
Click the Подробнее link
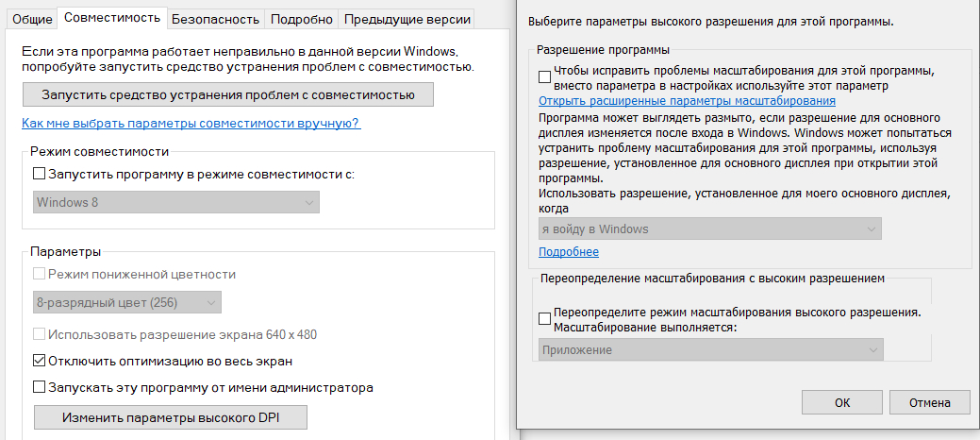[569, 252]
